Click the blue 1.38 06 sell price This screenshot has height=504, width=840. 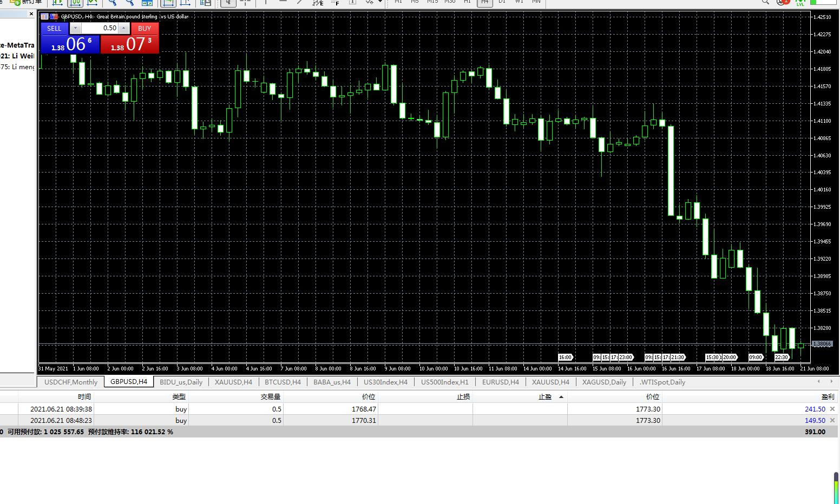pos(70,44)
